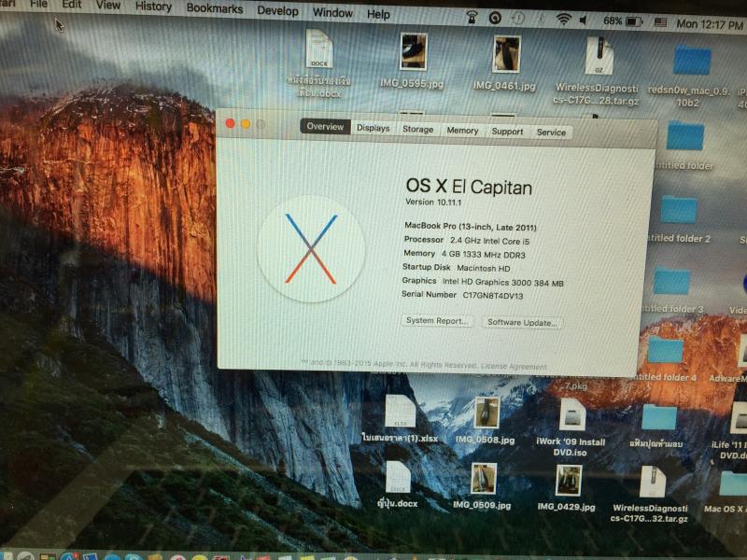747x560 pixels.
Task: Select IMG_0509.jpg desktop file
Action: point(484,479)
